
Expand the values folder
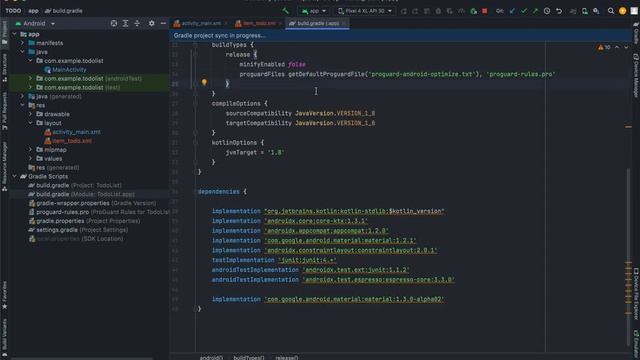[x=31, y=159]
